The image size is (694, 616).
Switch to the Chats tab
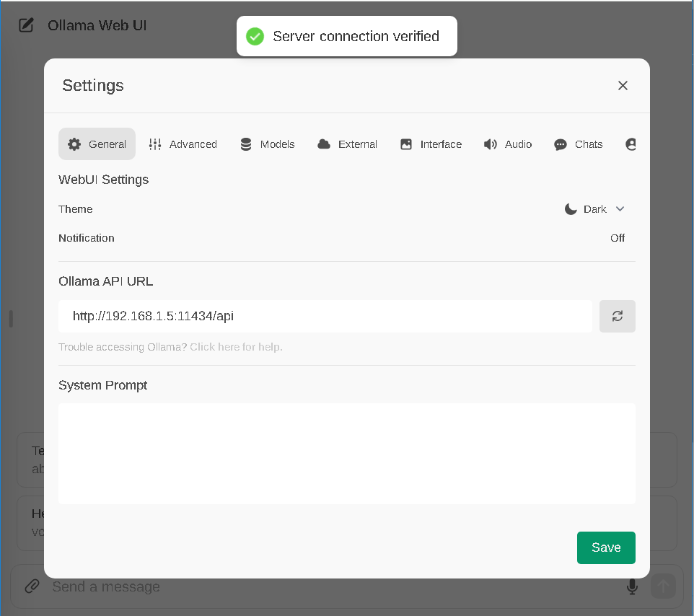pos(578,144)
